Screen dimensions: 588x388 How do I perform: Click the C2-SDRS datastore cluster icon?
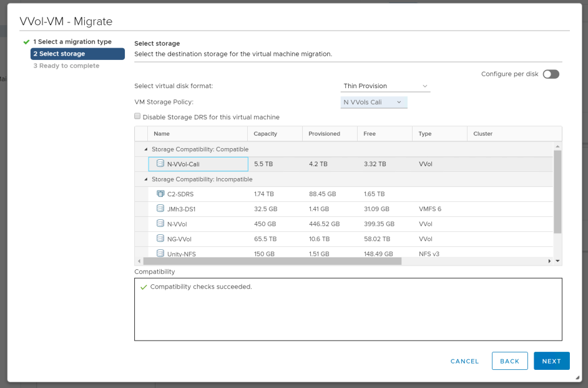pos(160,194)
